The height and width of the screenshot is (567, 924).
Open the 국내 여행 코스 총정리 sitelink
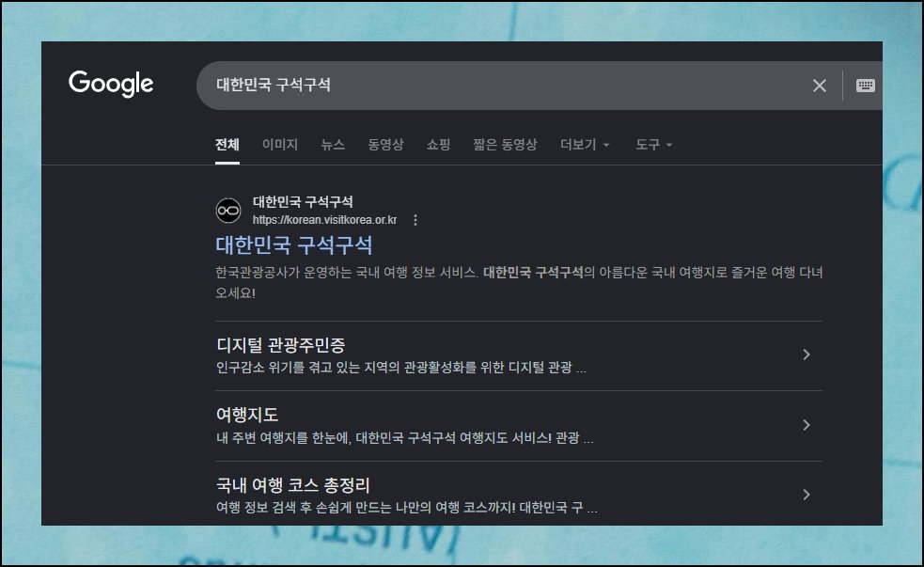tap(293, 485)
